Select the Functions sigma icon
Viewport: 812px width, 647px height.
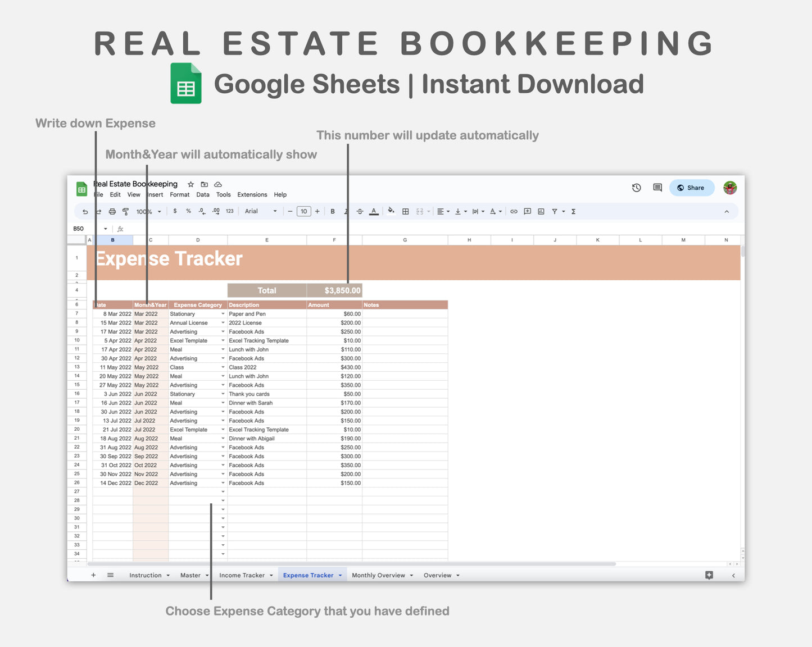(x=573, y=211)
